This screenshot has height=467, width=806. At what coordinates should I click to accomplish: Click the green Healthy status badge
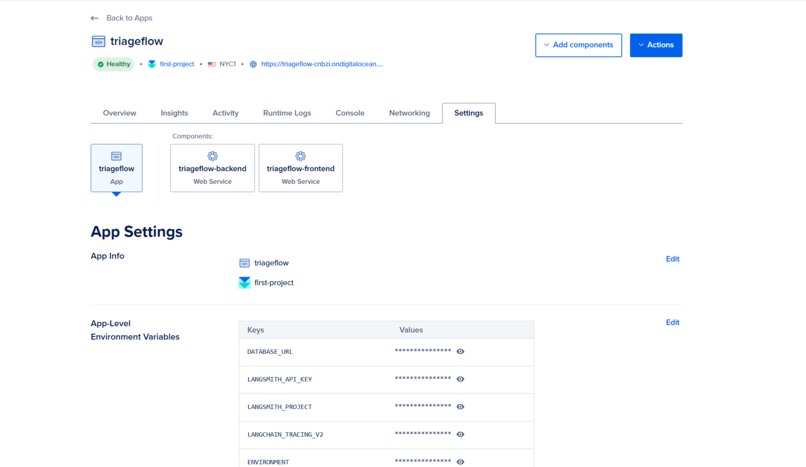[114, 64]
